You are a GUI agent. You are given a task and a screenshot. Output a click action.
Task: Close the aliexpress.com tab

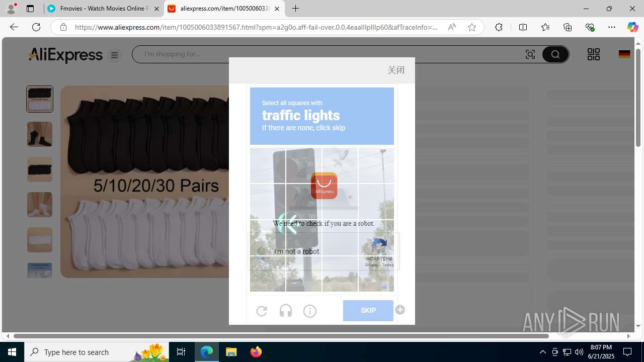[277, 9]
